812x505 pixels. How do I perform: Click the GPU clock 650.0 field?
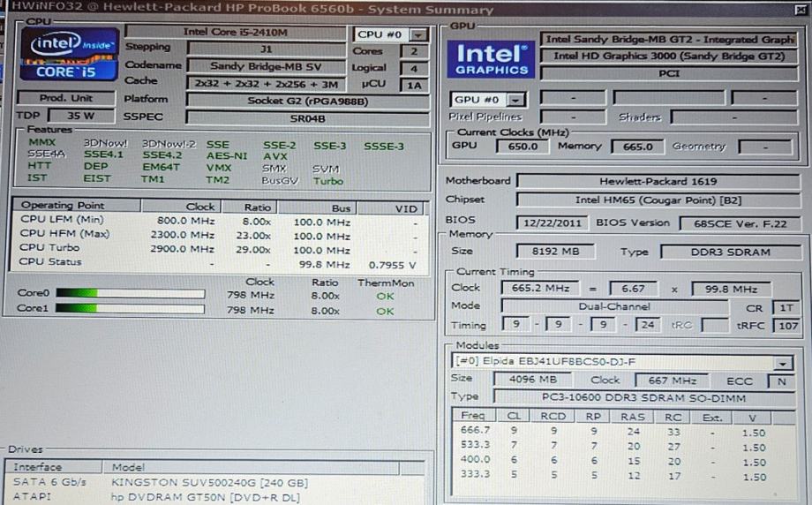[523, 147]
